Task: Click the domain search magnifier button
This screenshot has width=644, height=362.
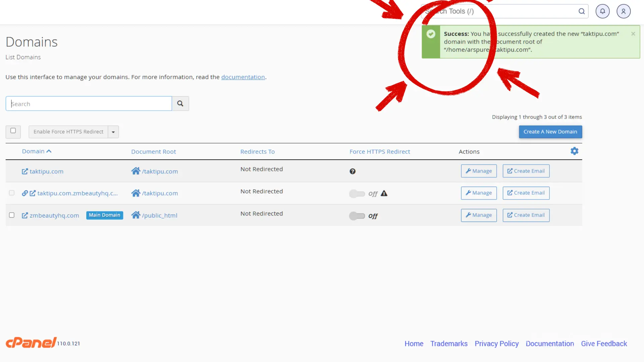Action: pyautogui.click(x=180, y=104)
